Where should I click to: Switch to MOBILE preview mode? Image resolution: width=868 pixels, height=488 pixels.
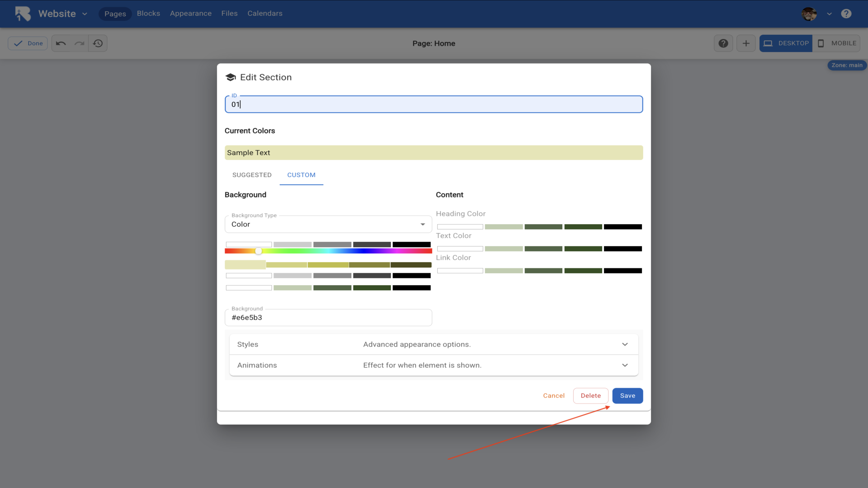836,43
